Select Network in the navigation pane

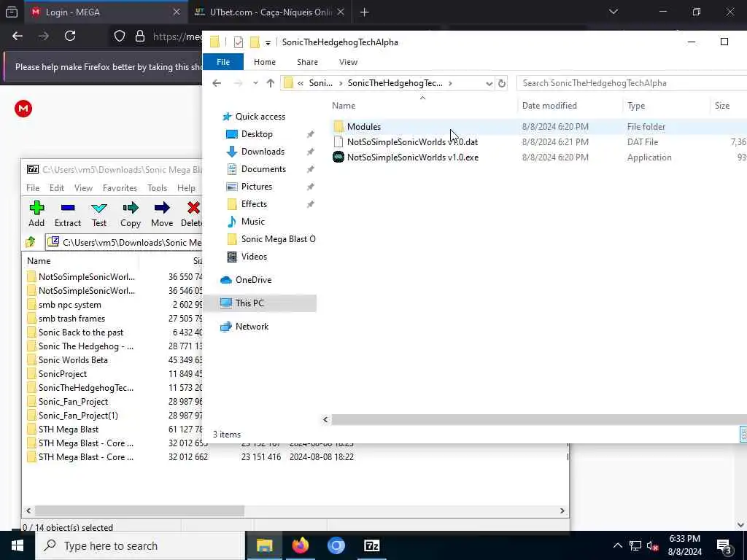click(x=252, y=326)
